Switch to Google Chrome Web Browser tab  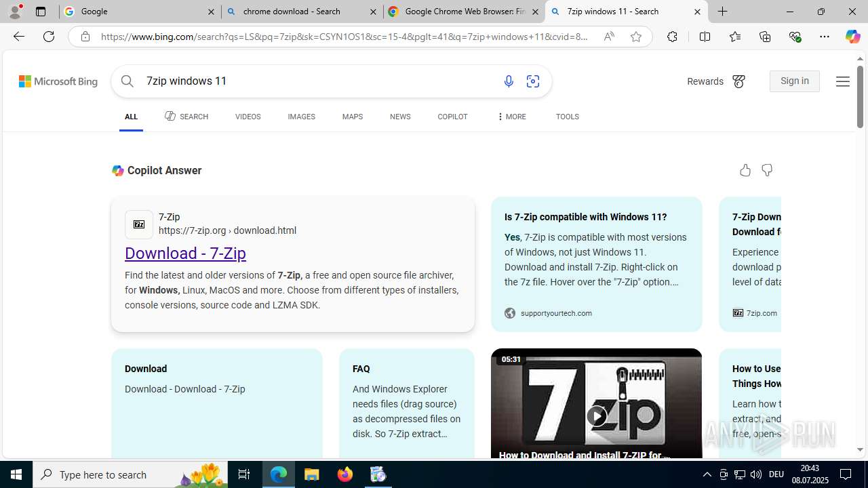pyautogui.click(x=464, y=12)
